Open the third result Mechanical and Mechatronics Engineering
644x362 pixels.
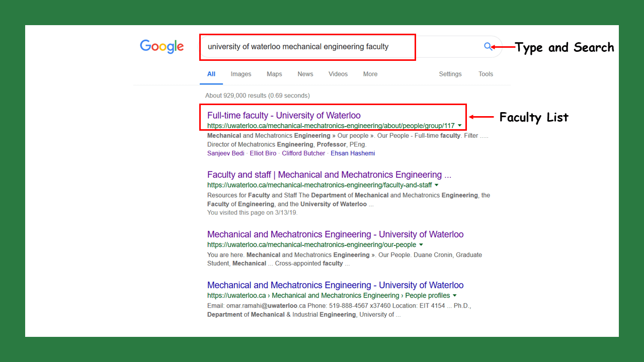336,234
